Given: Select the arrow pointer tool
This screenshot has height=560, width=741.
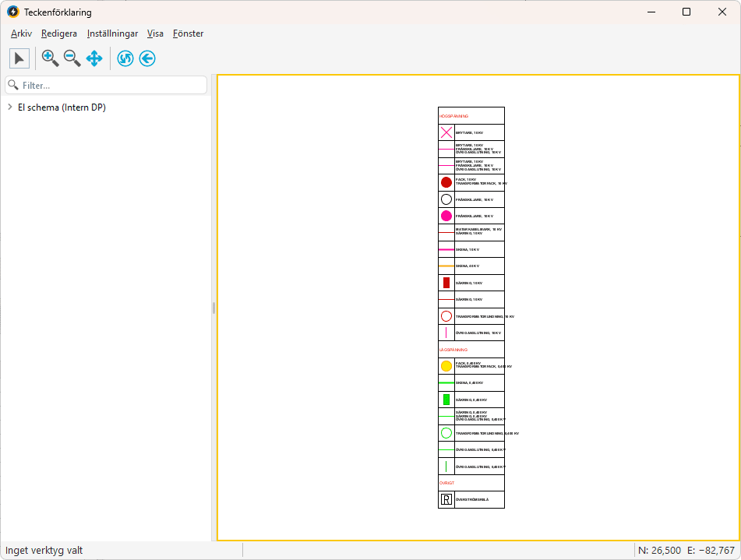Looking at the screenshot, I should point(19,58).
